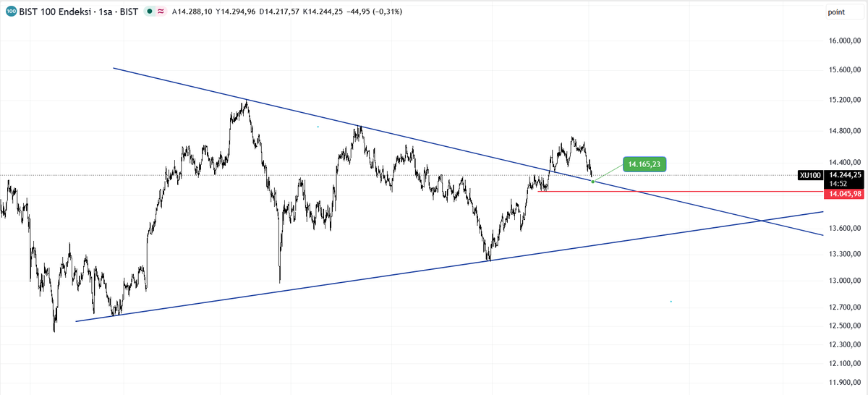Click the 13.300,00 price axis value
Screen dimensions: 868x395
[844, 254]
